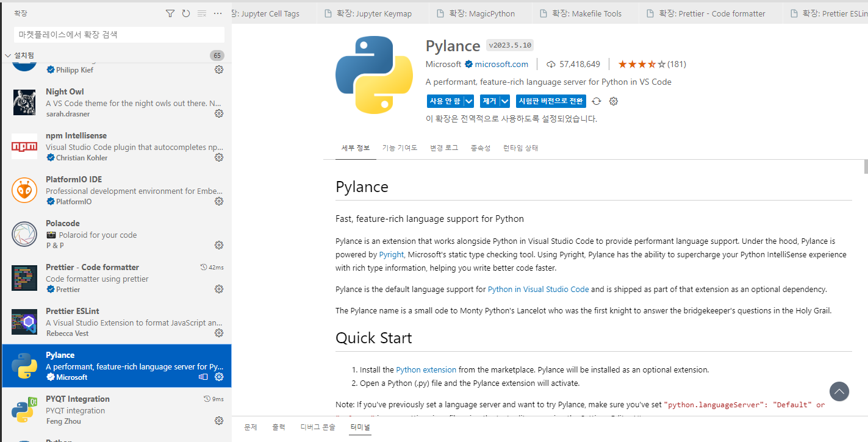Viewport: 868px width, 442px height.
Task: Select the Runtime Status tab
Action: [x=520, y=148]
